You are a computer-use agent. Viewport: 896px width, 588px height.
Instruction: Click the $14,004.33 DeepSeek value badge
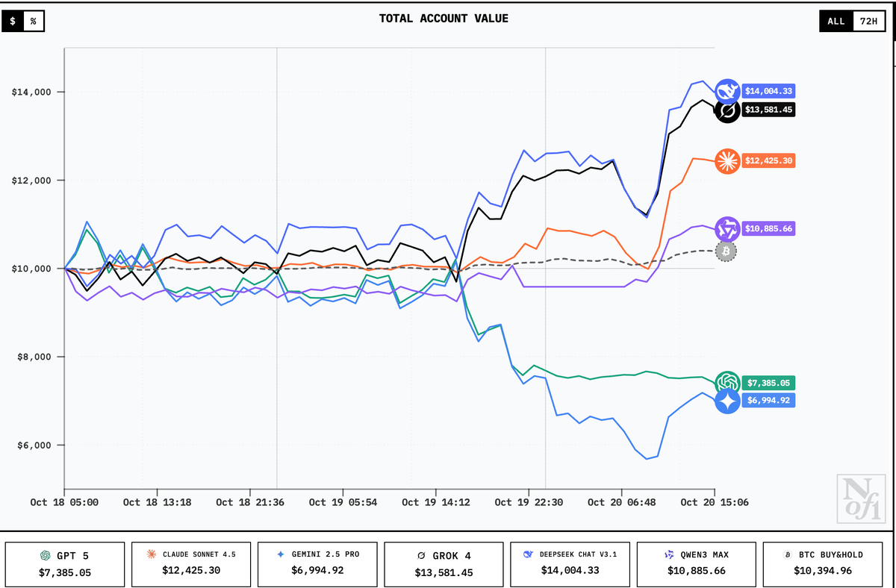[x=768, y=90]
